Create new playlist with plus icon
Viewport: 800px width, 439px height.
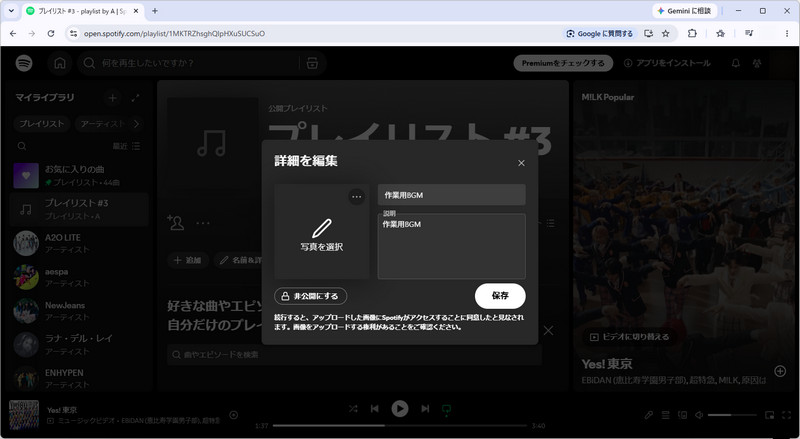coord(113,97)
